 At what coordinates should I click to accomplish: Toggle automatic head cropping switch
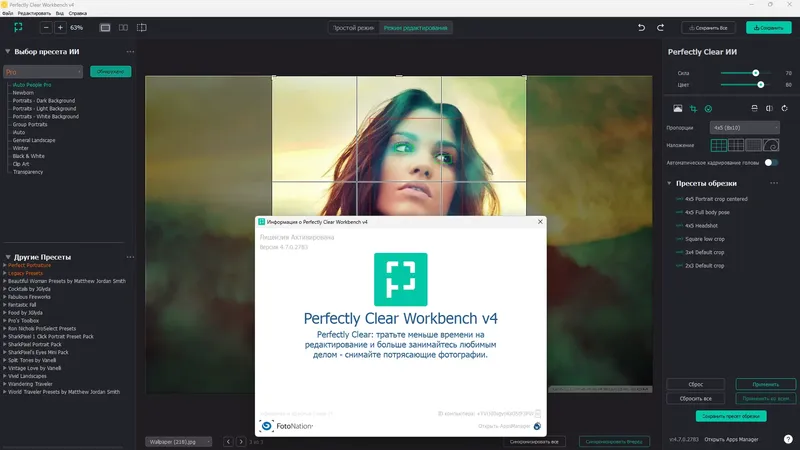pyautogui.click(x=771, y=163)
